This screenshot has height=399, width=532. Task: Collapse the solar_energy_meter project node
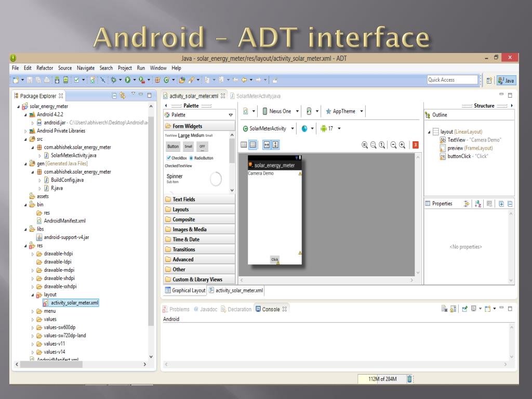click(18, 107)
